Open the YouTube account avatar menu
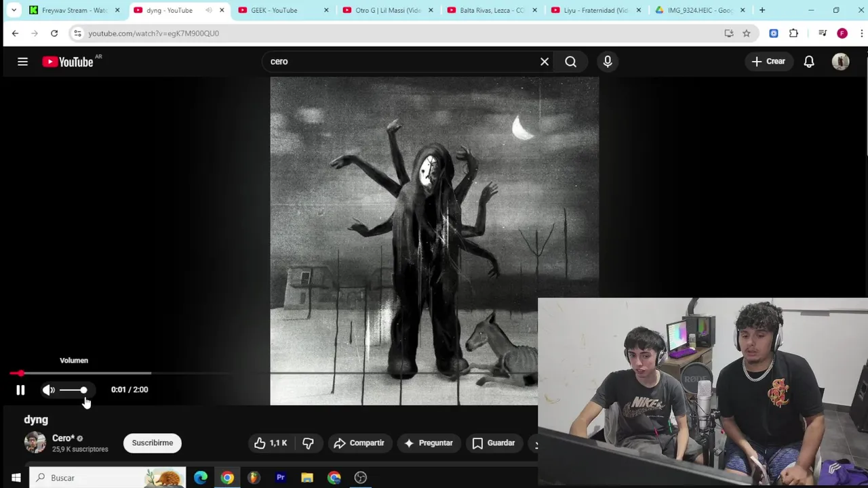 point(841,62)
